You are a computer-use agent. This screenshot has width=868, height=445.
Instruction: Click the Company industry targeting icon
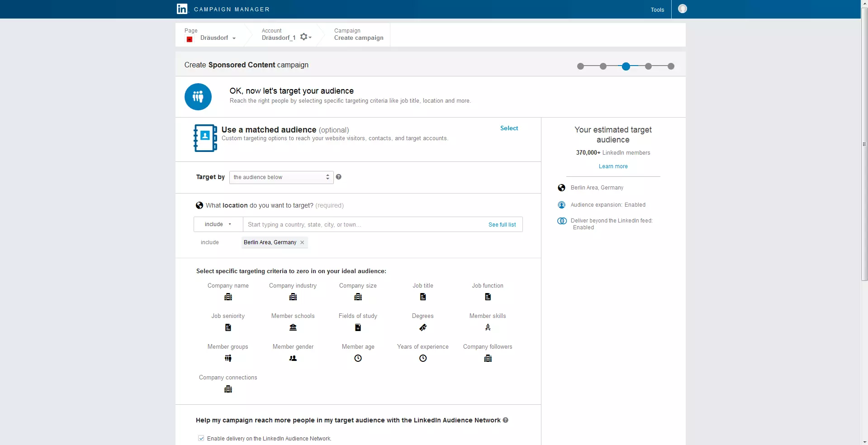(293, 297)
